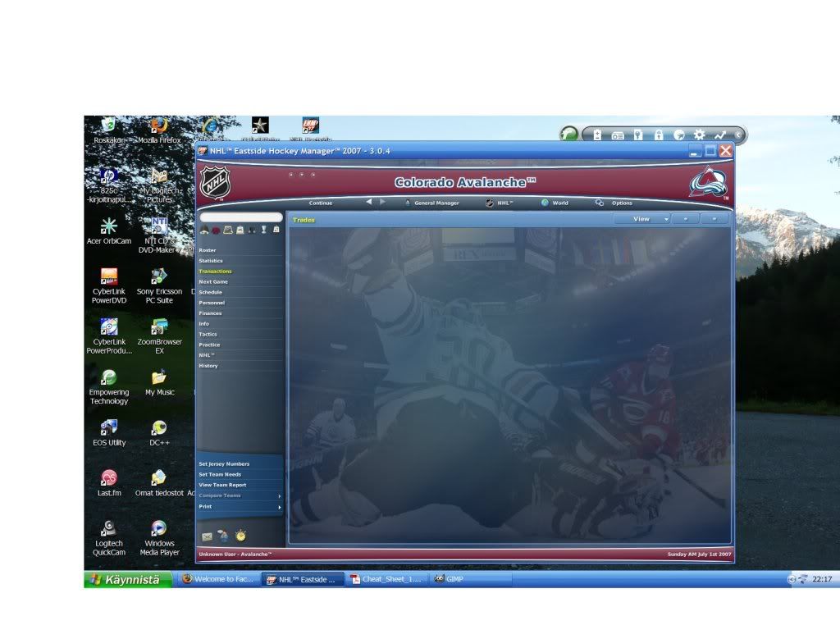Image resolution: width=840 pixels, height=630 pixels.
Task: Click the 22:17 clock in system tray
Action: 822,579
